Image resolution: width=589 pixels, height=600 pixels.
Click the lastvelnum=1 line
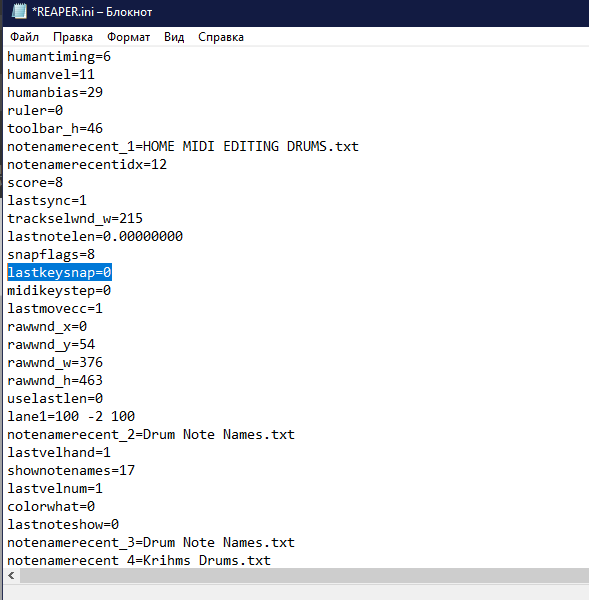pos(55,488)
